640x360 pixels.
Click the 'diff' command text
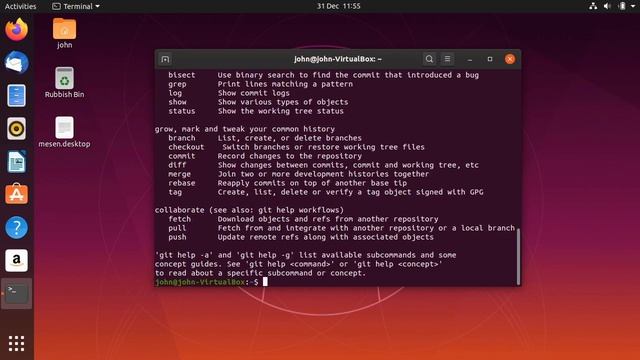click(x=177, y=165)
